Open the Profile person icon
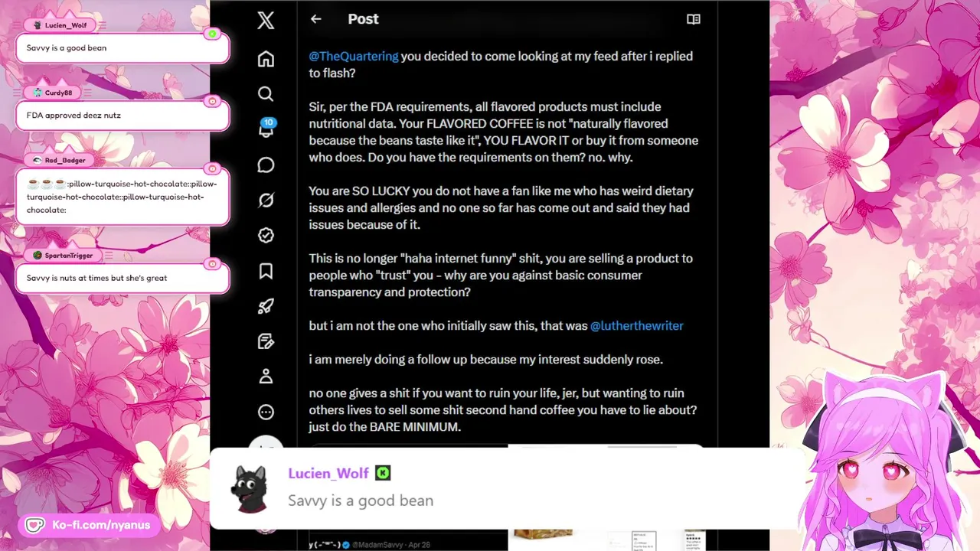The image size is (980, 551). pyautogui.click(x=266, y=377)
